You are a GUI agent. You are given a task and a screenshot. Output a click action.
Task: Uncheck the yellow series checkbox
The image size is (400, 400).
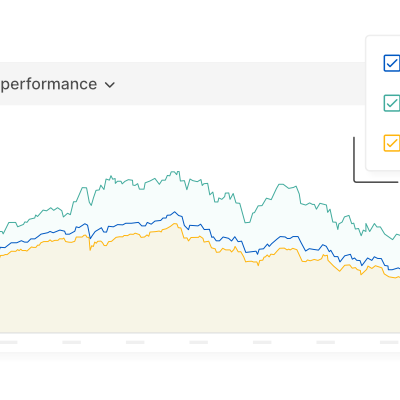tap(392, 143)
